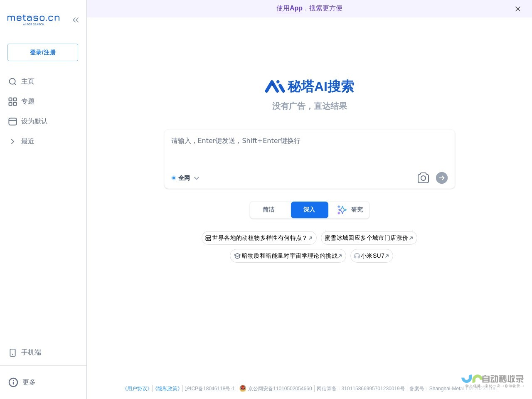532x399 pixels.
Task: Choose 研究 research mode
Action: click(350, 210)
